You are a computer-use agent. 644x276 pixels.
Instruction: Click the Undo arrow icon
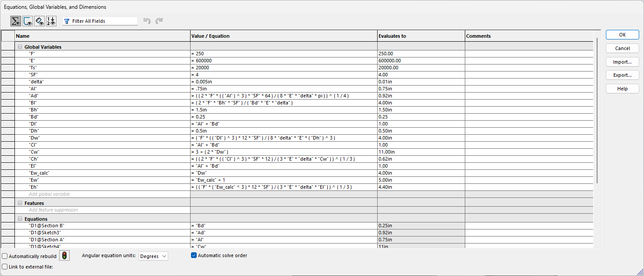[x=147, y=21]
